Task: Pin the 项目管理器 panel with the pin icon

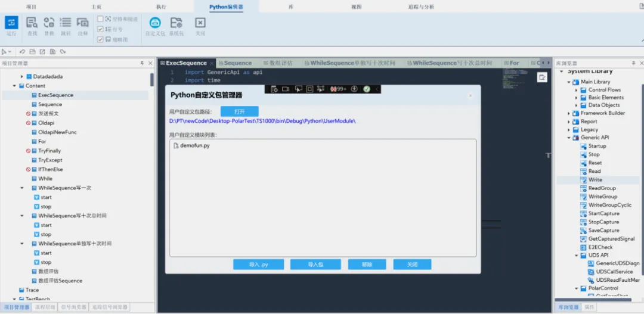Action: tap(142, 63)
